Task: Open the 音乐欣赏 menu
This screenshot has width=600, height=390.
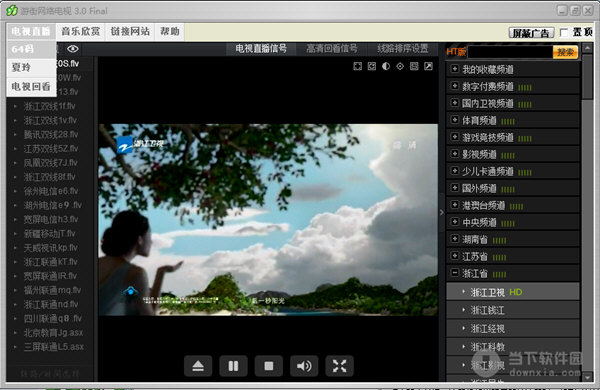Action: pyautogui.click(x=81, y=31)
